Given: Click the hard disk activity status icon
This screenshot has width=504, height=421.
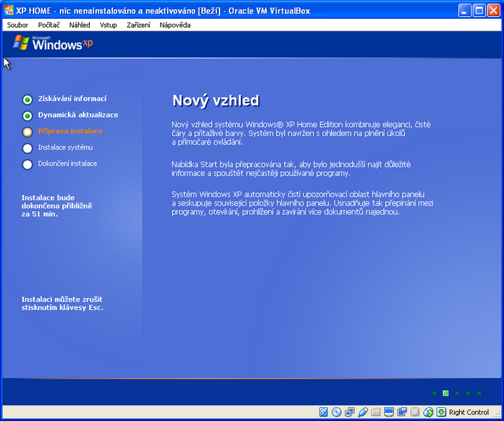Looking at the screenshot, I should point(324,412).
